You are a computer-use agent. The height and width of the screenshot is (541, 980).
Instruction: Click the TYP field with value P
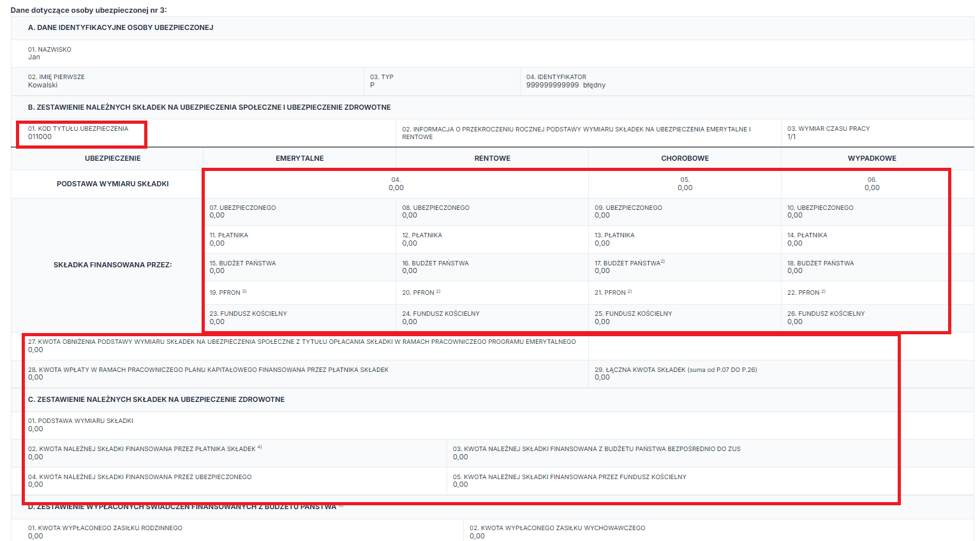442,81
